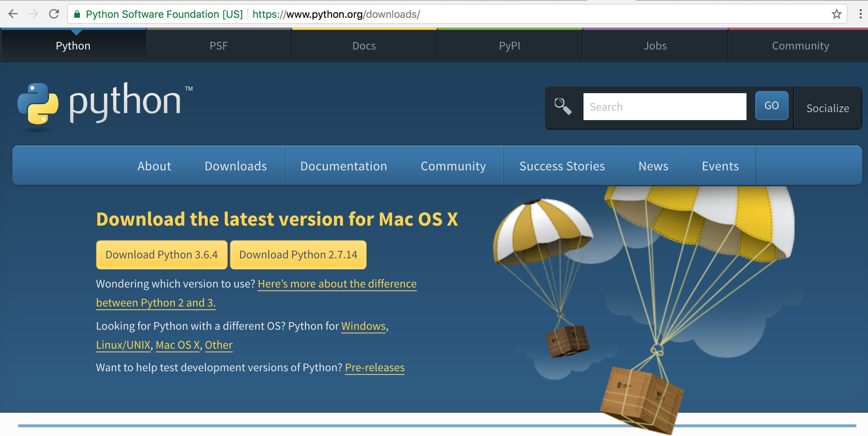Open the Downloads menu item
868x436 pixels.
236,166
